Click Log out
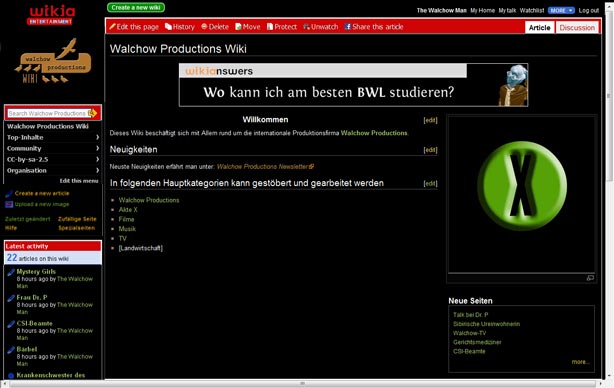 click(x=589, y=11)
